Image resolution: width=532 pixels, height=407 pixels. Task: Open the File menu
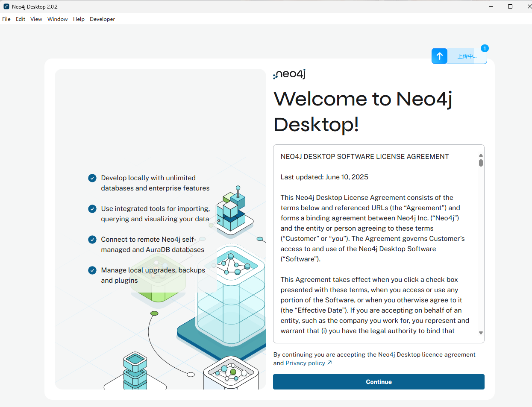point(6,19)
